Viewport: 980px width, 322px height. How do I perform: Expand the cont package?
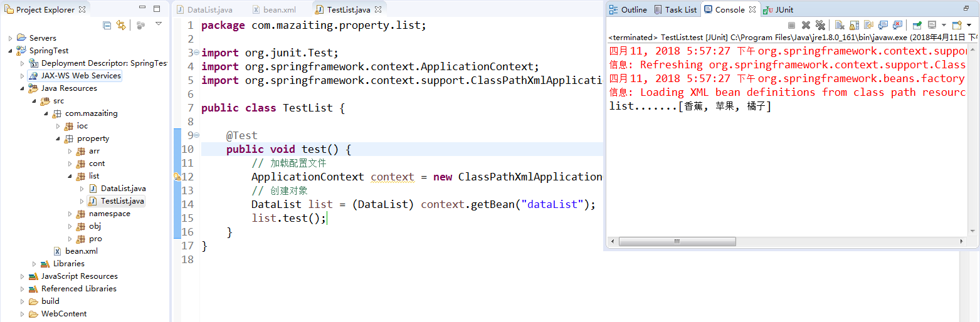[70, 164]
